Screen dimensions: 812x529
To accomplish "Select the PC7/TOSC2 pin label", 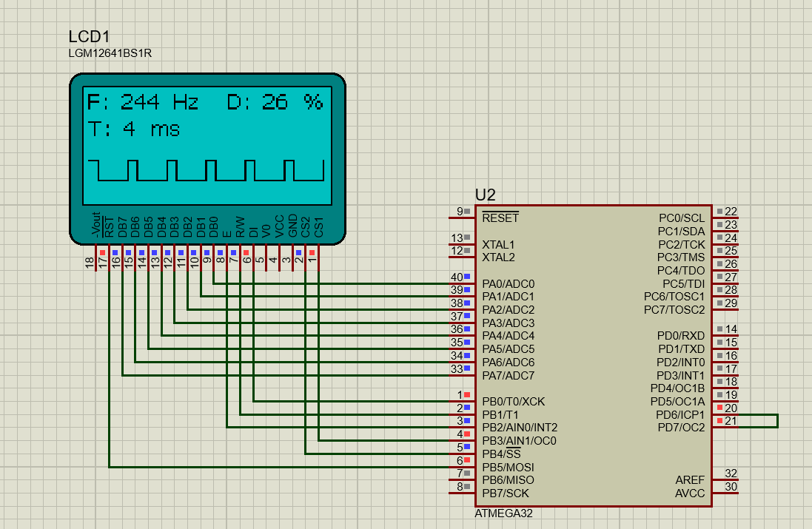I will tap(674, 309).
